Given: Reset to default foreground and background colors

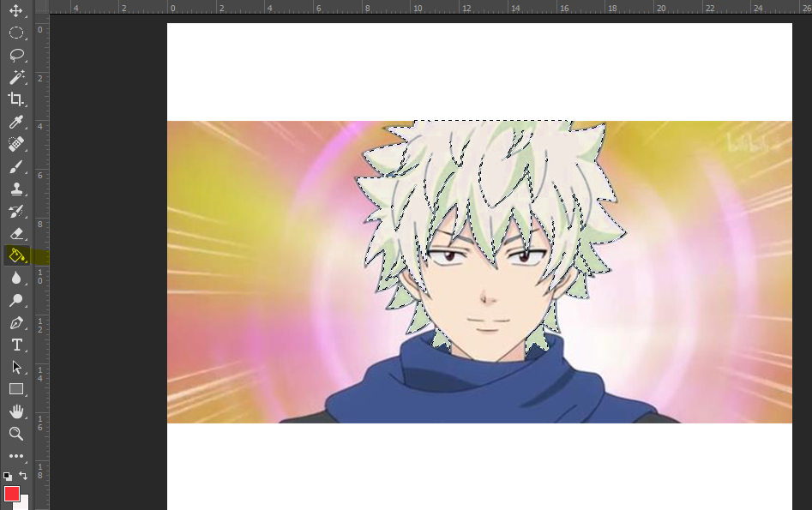Looking at the screenshot, I should pyautogui.click(x=8, y=476).
